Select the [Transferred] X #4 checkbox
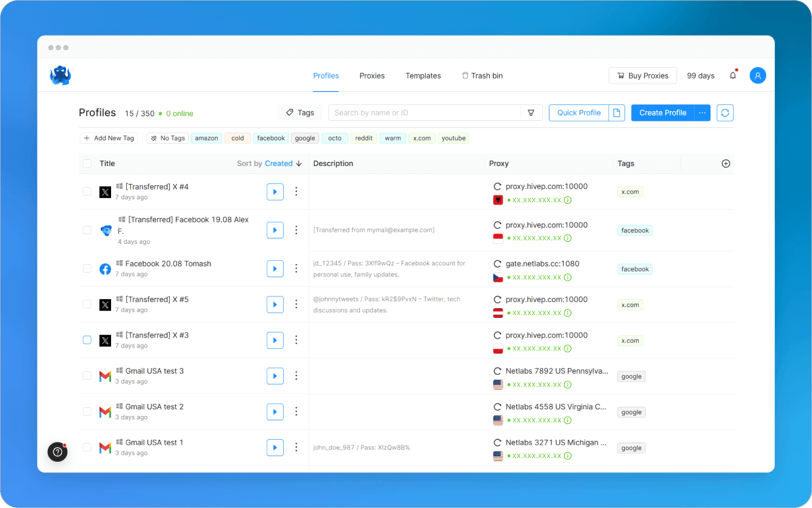812x508 pixels. pyautogui.click(x=87, y=191)
